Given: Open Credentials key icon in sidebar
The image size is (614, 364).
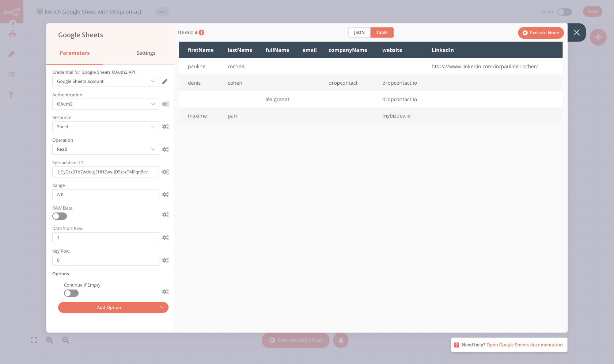Looking at the screenshot, I should click(x=12, y=54).
